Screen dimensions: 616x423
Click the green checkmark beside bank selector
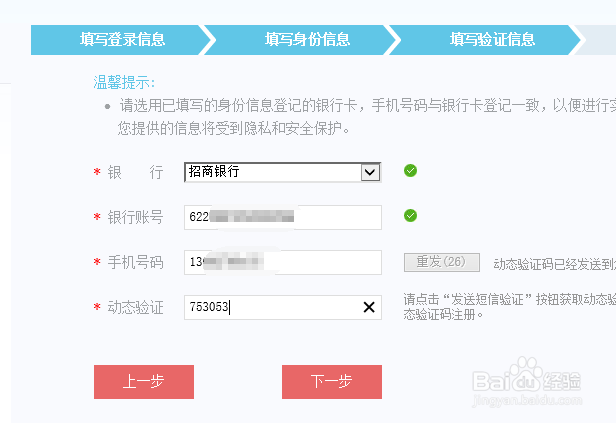coord(410,170)
